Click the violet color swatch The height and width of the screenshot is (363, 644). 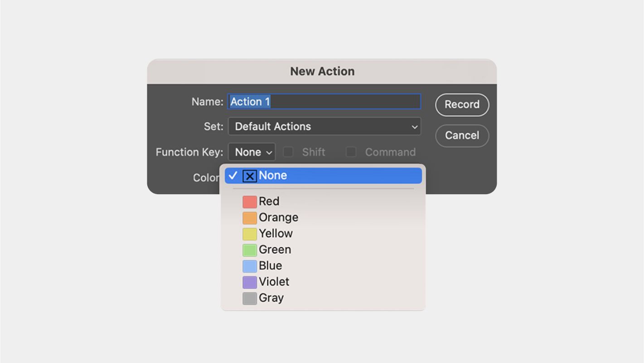250,282
